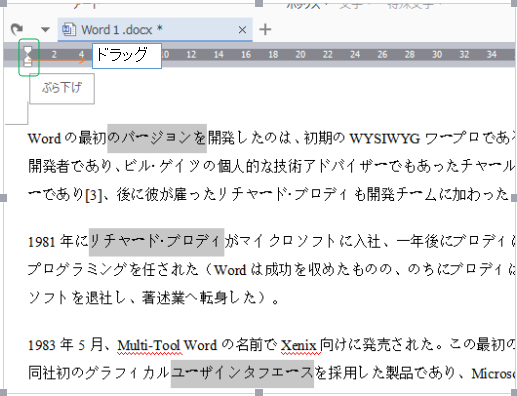The width and height of the screenshot is (517, 396).
Task: Open the quick access toolbar dropdown arrow
Action: click(45, 30)
